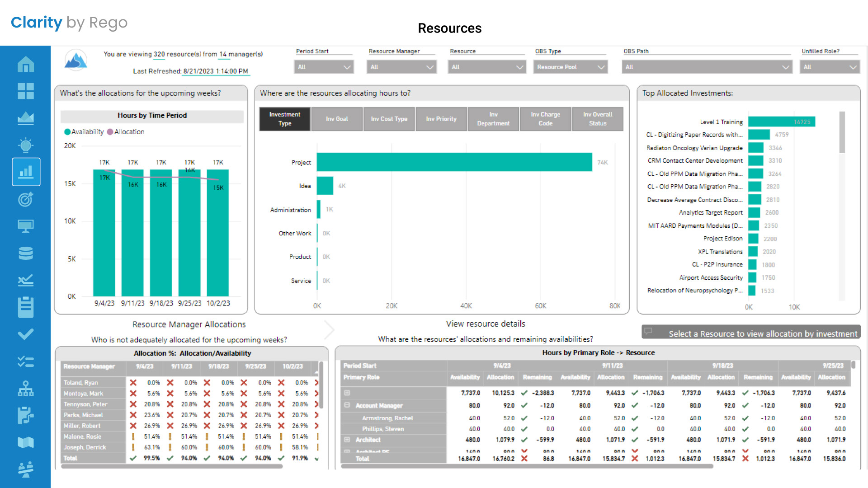Click the clipboard icon in sidebar
Image resolution: width=868 pixels, height=488 pixels.
click(x=26, y=307)
